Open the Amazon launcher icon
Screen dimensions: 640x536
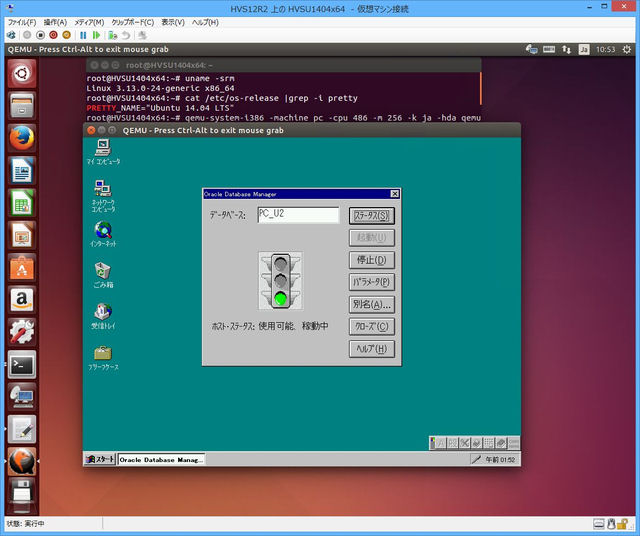[x=22, y=300]
